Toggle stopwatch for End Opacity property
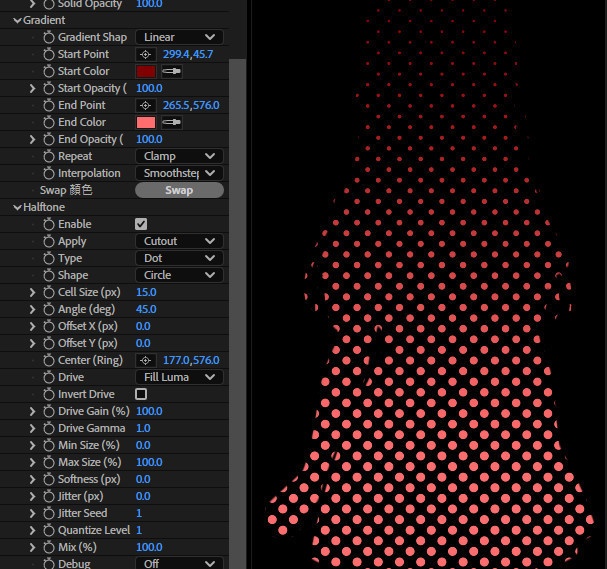 click(49, 140)
